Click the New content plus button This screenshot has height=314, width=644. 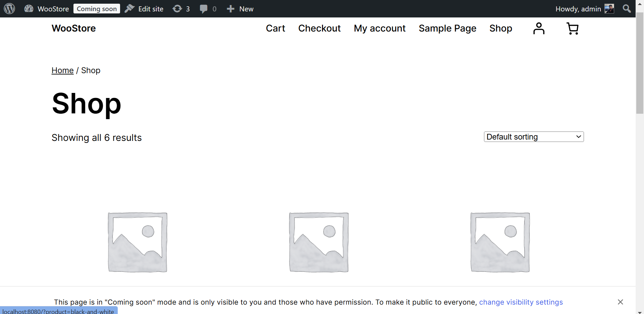tap(240, 9)
